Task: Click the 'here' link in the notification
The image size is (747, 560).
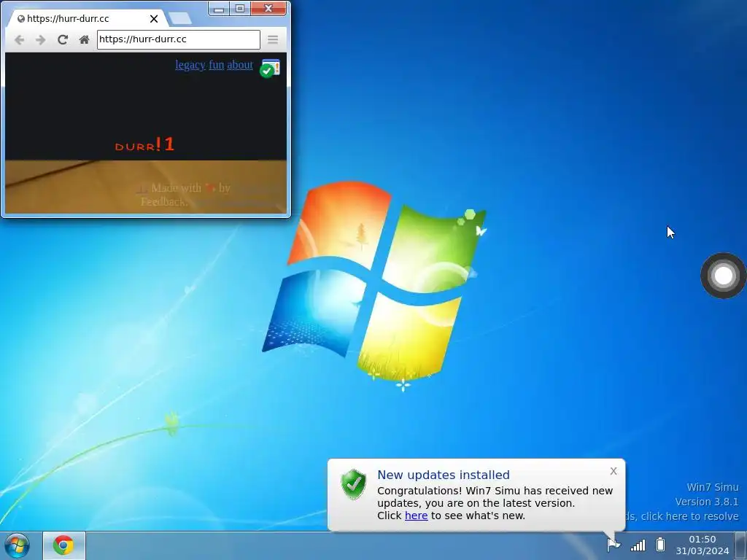Action: (x=416, y=516)
